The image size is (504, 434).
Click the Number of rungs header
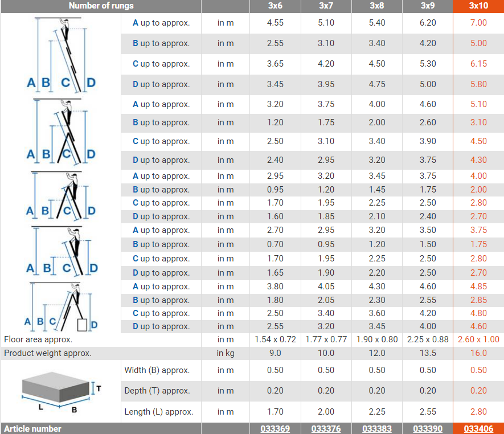101,6
